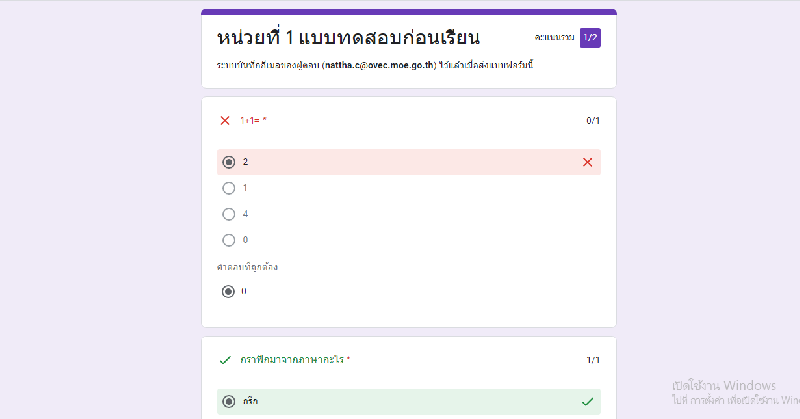Image resolution: width=800 pixels, height=419 pixels.
Task: Select the radio in the green answer row
Action: pyautogui.click(x=229, y=401)
